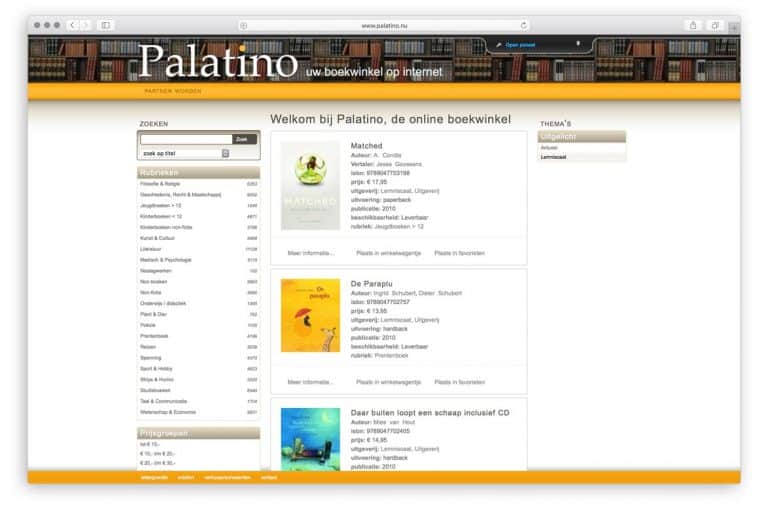Open the Partner worden menu item

pyautogui.click(x=173, y=91)
